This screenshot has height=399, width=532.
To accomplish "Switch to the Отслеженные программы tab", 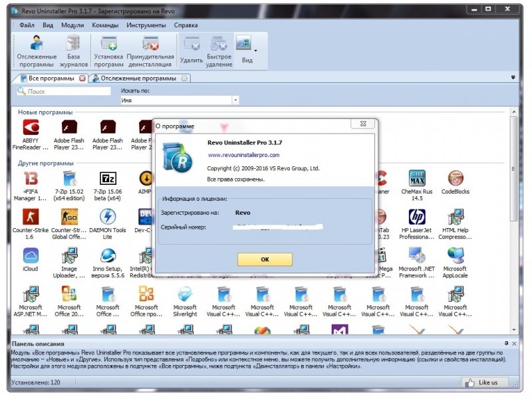I will [x=138, y=78].
